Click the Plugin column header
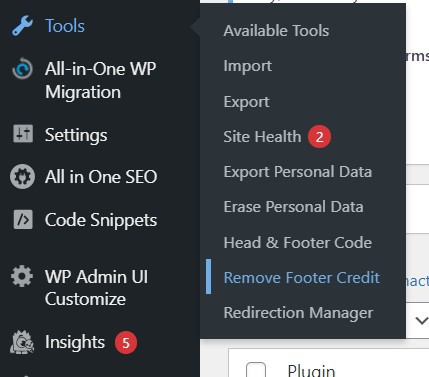This screenshot has width=429, height=377. [x=311, y=371]
